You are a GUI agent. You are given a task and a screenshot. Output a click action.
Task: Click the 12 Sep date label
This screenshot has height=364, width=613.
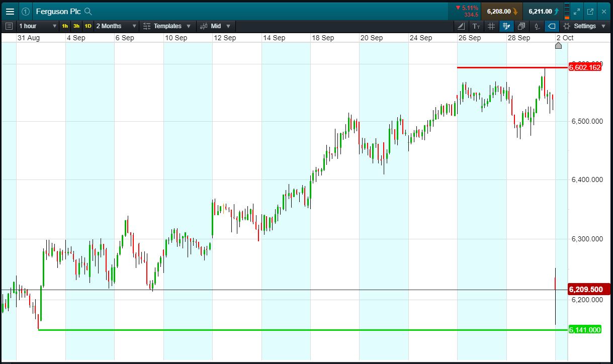(224, 38)
